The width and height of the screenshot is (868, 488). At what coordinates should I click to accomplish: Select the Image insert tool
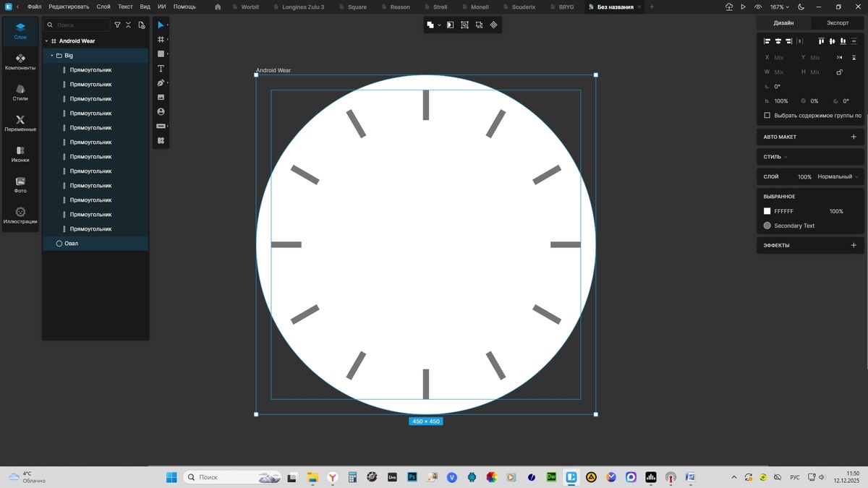161,97
